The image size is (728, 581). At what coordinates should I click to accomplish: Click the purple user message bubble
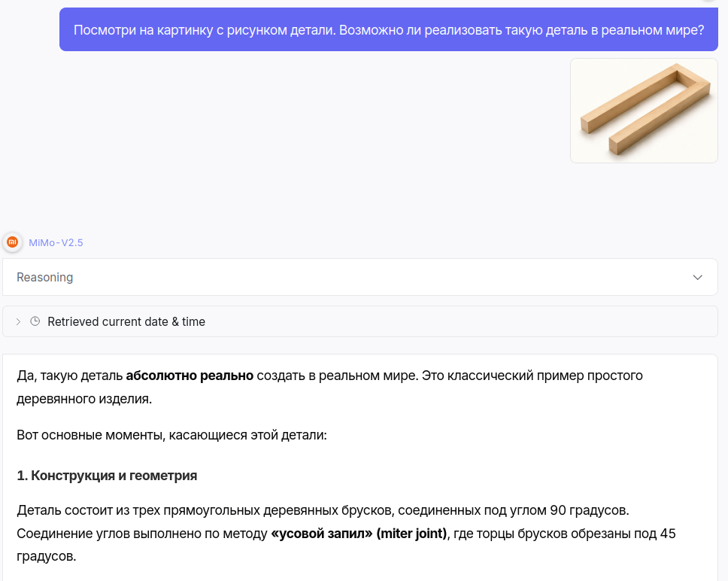[389, 29]
